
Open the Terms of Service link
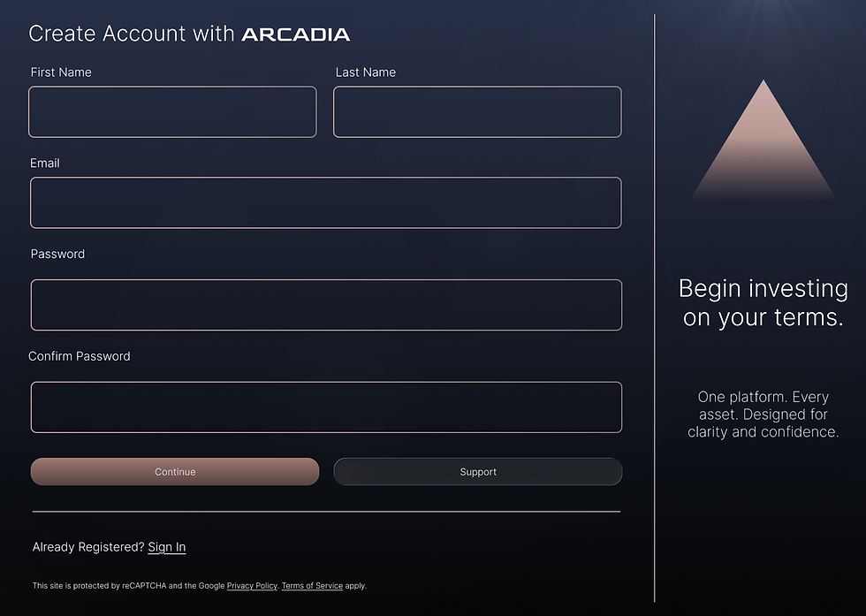click(x=311, y=585)
